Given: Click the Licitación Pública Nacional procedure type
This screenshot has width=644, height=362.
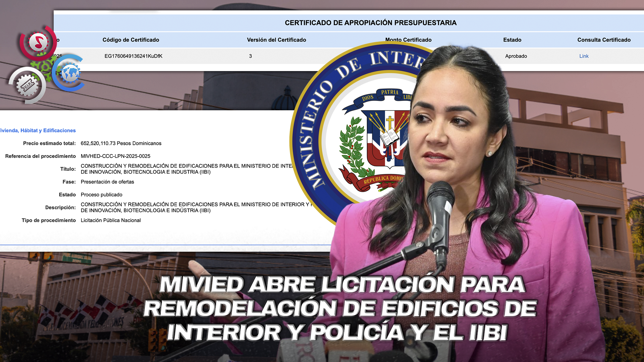Looking at the screenshot, I should click(x=111, y=220).
